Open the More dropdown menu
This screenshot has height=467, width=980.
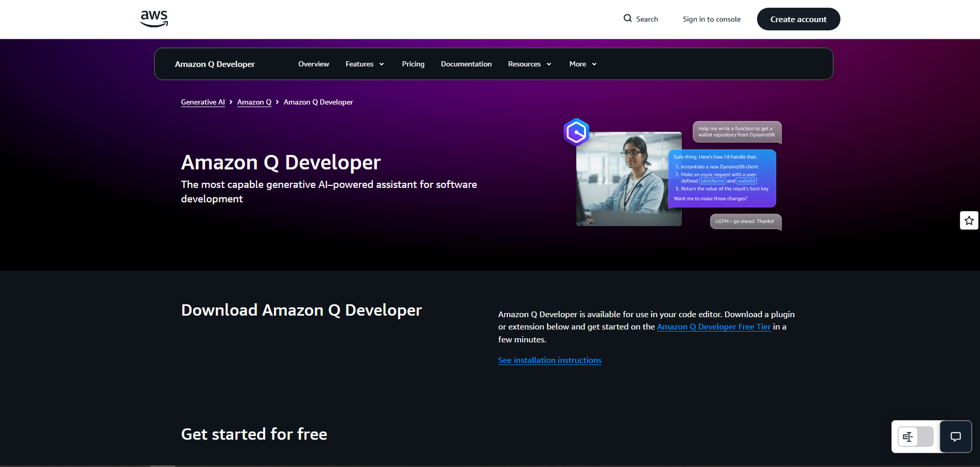point(583,64)
